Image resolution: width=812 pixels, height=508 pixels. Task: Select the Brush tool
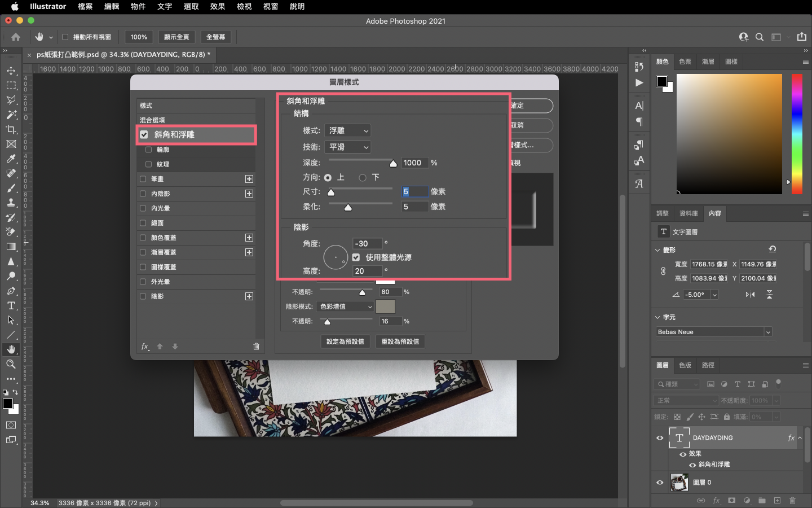click(11, 188)
